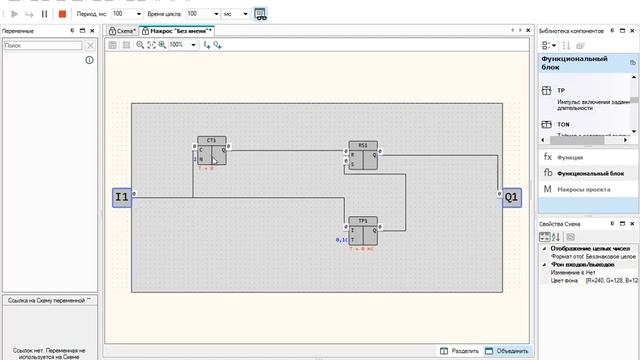Click the 0,10 value on TP1 T input

[x=342, y=240]
